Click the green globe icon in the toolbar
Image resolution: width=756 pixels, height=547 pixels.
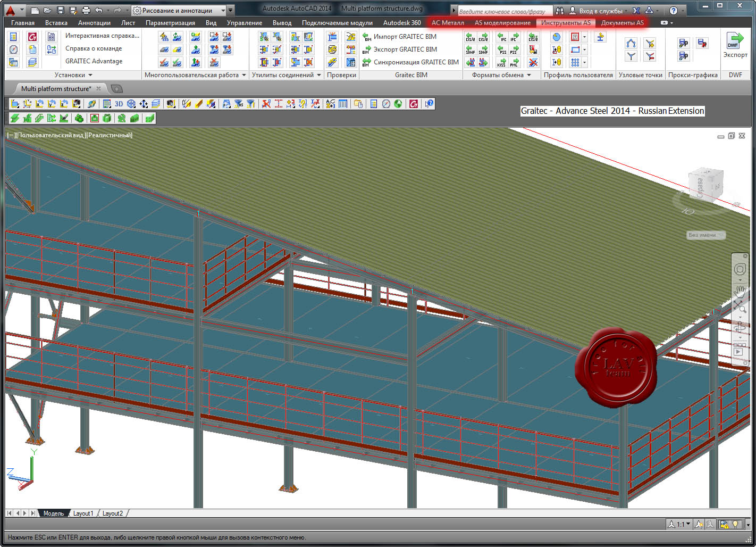pyautogui.click(x=398, y=104)
